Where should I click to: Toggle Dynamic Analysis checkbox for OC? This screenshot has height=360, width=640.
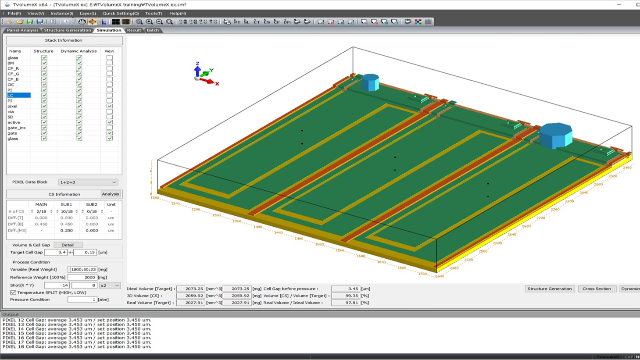tap(79, 84)
